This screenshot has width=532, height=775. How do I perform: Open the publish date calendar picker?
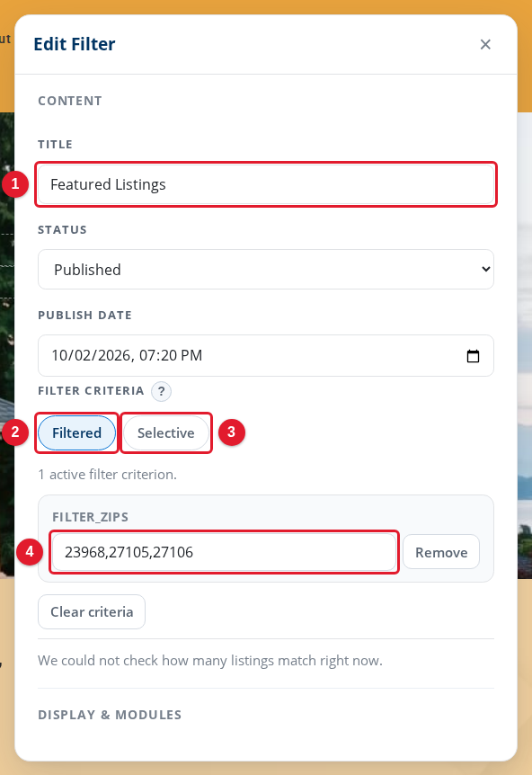coord(473,356)
